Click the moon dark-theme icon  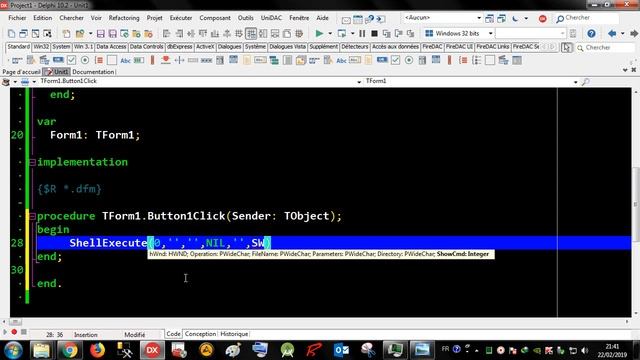515,18
